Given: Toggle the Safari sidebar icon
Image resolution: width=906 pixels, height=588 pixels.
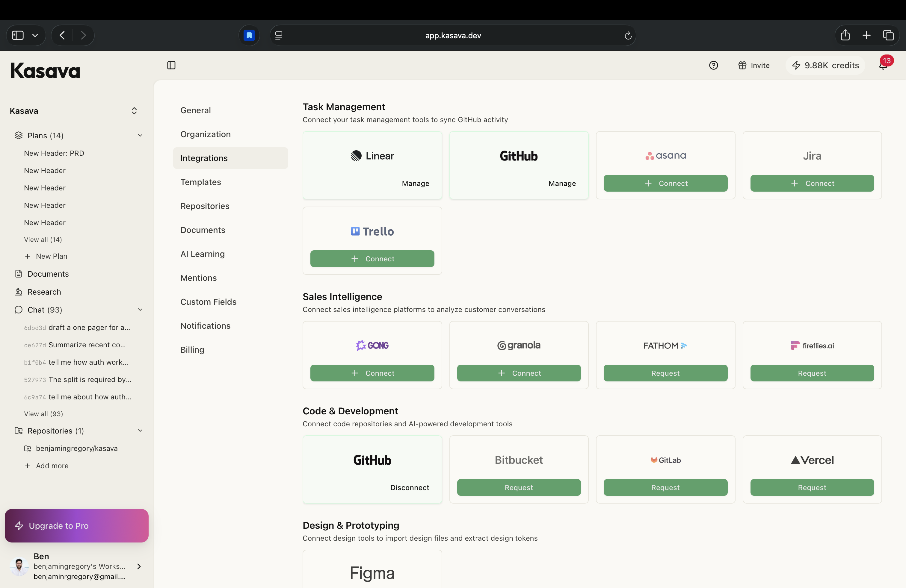Looking at the screenshot, I should click(18, 35).
